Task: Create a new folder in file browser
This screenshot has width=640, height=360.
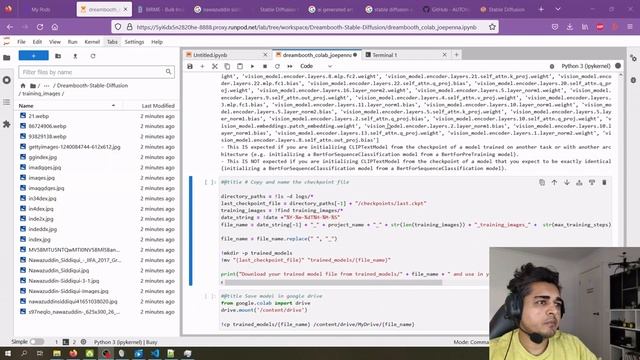Action: click(58, 56)
